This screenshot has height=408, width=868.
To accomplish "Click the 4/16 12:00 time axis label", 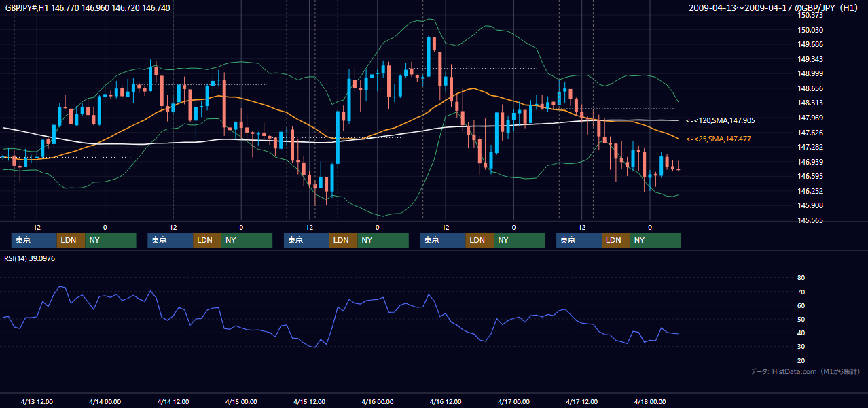I will coord(446,402).
